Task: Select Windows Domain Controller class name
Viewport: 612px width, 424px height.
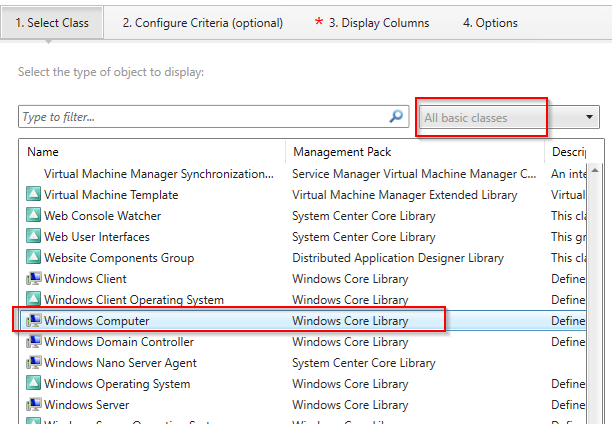Action: coord(119,342)
